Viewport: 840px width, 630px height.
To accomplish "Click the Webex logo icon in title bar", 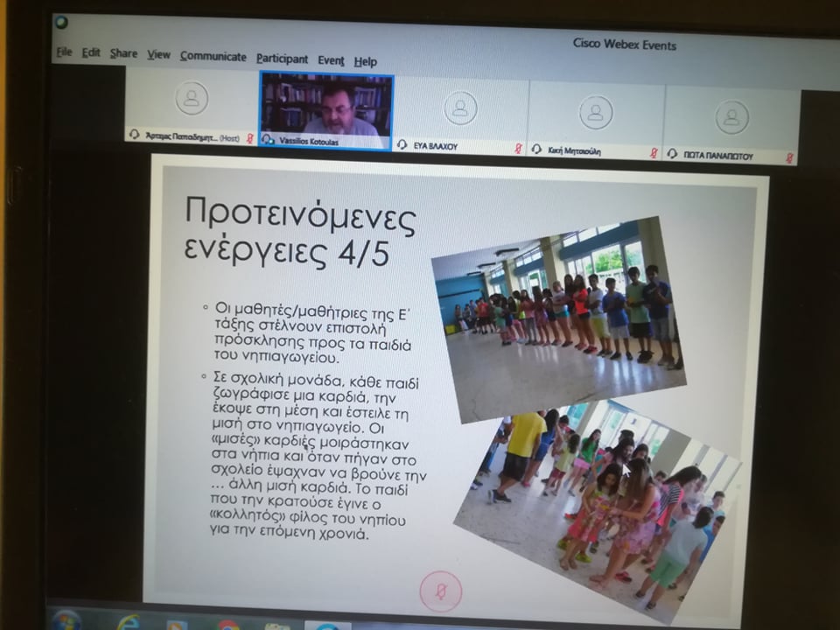I will 61,22.
